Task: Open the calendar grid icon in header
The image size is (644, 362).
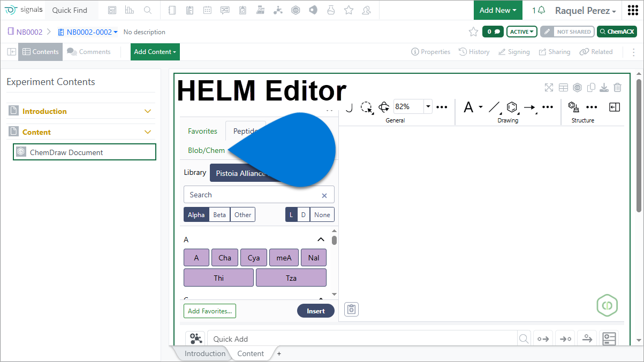Action: point(207,10)
